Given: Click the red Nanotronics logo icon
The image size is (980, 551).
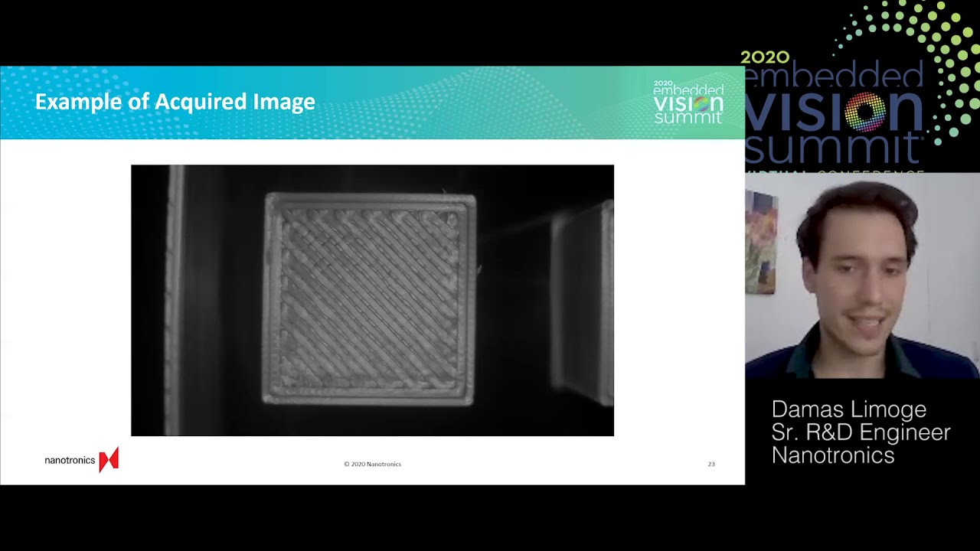Looking at the screenshot, I should click(x=109, y=459).
